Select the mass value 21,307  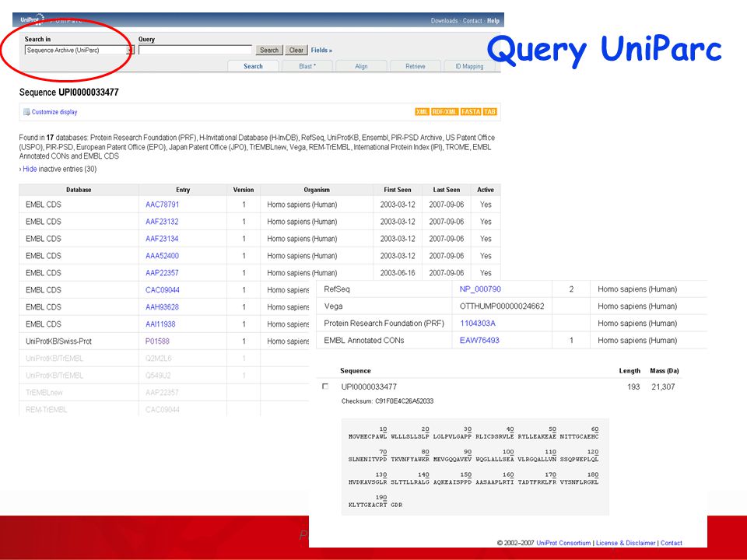click(x=663, y=387)
